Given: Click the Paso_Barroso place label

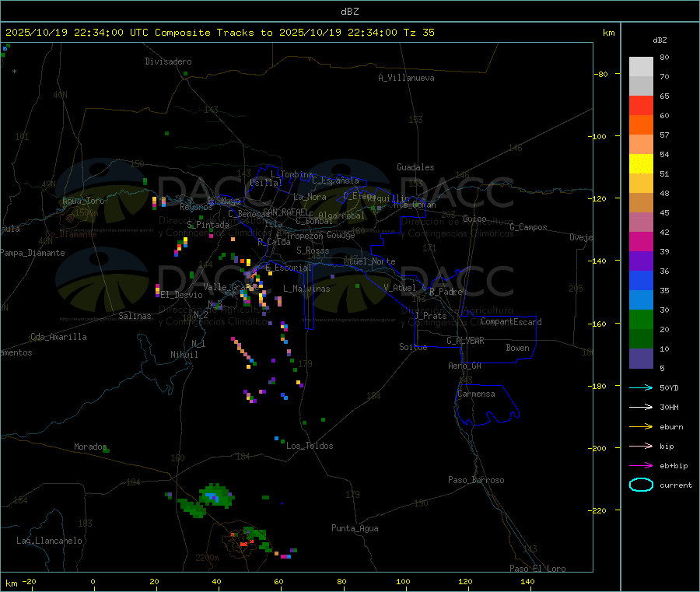Looking at the screenshot, I should click(x=476, y=480).
